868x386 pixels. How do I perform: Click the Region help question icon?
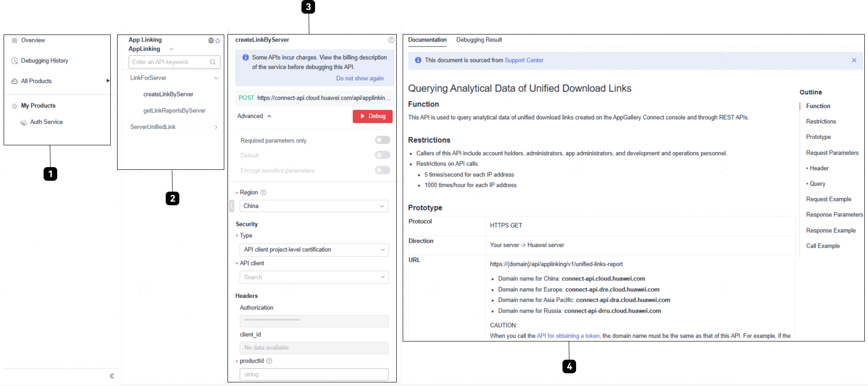coord(263,193)
